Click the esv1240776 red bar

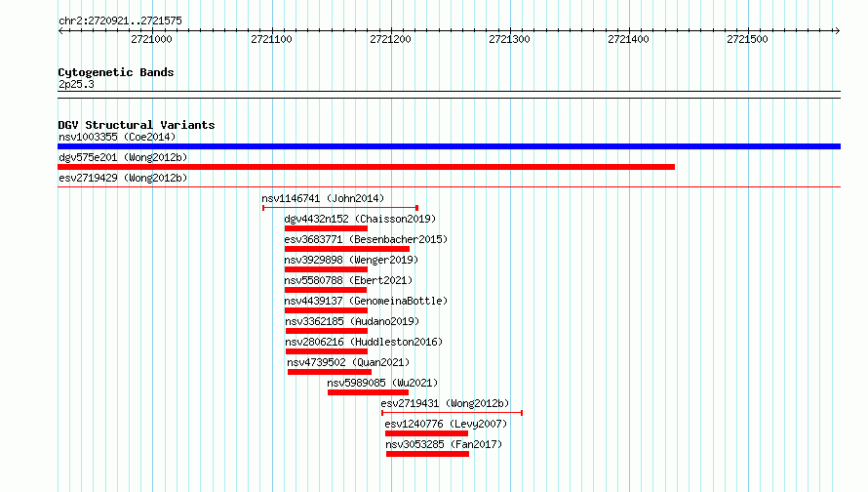click(426, 433)
